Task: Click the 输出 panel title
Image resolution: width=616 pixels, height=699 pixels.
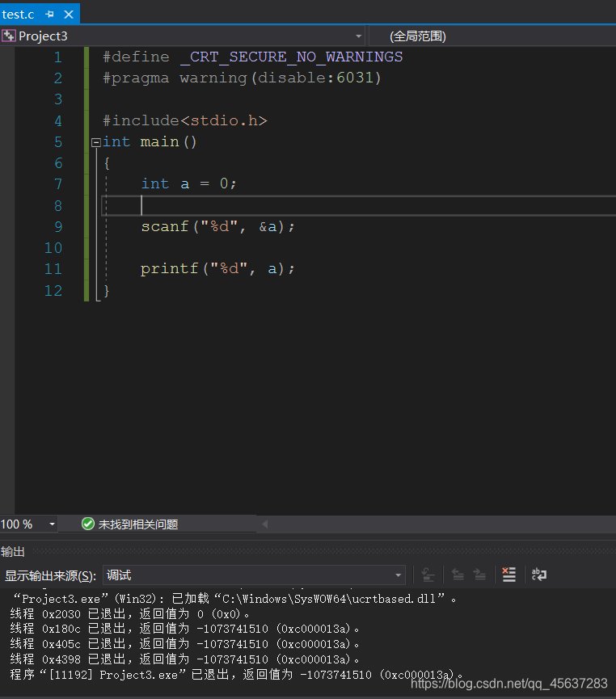Action: (12, 552)
